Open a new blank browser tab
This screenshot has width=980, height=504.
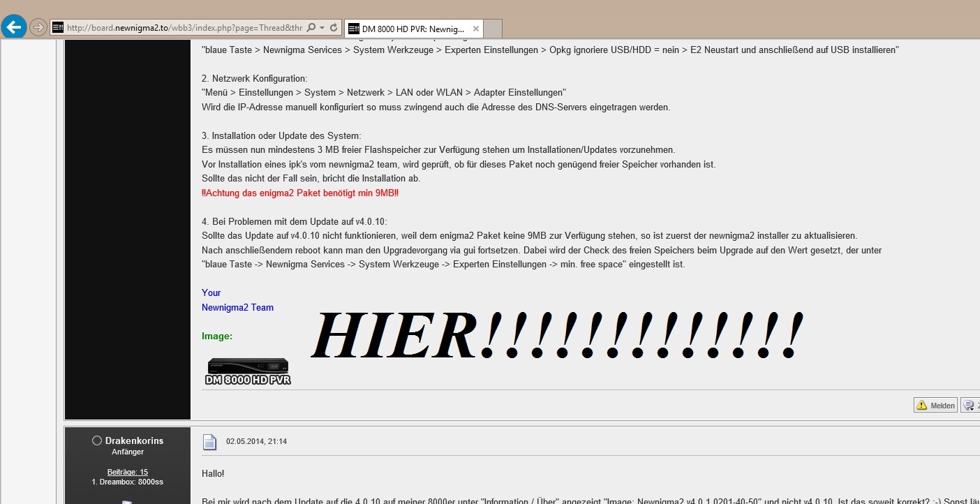[x=493, y=29]
